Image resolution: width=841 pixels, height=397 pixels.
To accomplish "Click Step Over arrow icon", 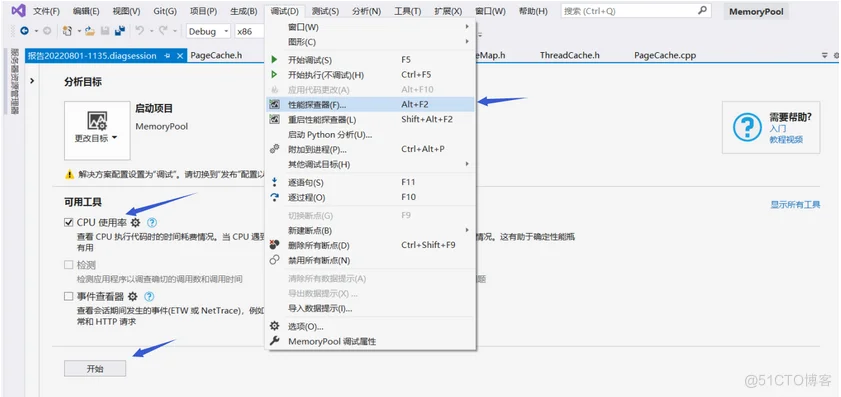I will click(x=275, y=197).
